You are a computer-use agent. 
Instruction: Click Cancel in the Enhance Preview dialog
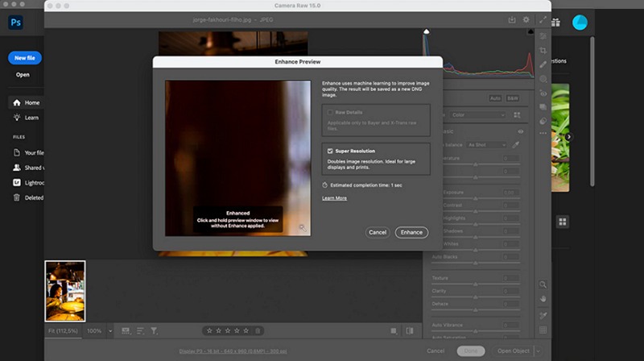(378, 232)
